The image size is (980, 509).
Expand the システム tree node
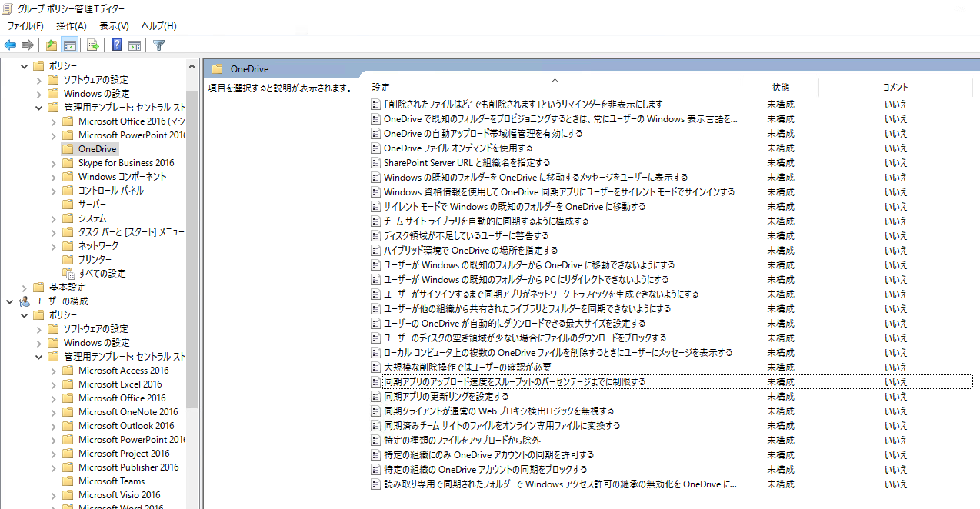[53, 218]
